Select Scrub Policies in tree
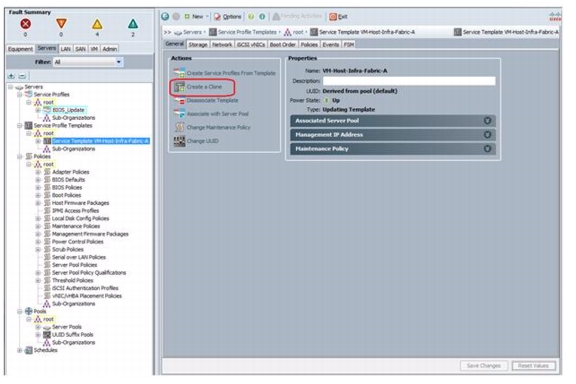This screenshot has width=576, height=384. pyautogui.click(x=68, y=250)
